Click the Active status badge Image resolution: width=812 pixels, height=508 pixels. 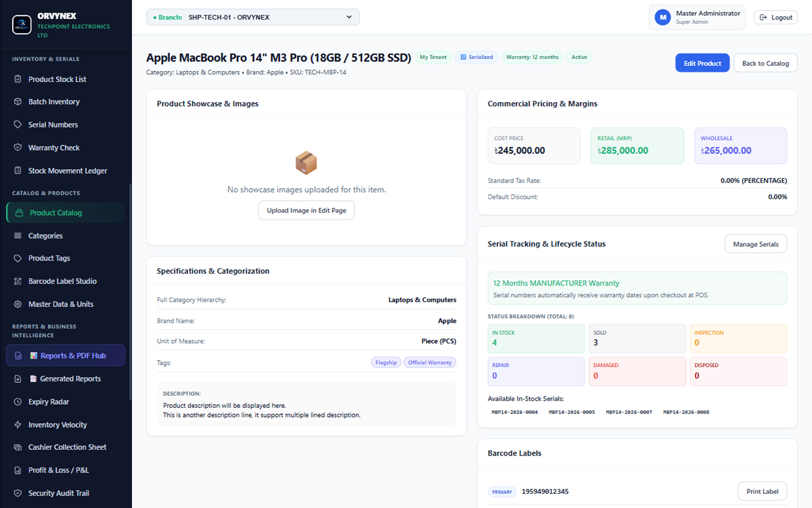[579, 57]
